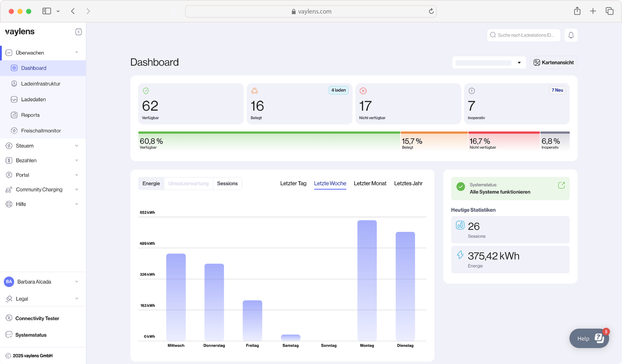Screen dimensions: 622x364
Task: Select the Umsatzerwartung tab
Action: 188,183
